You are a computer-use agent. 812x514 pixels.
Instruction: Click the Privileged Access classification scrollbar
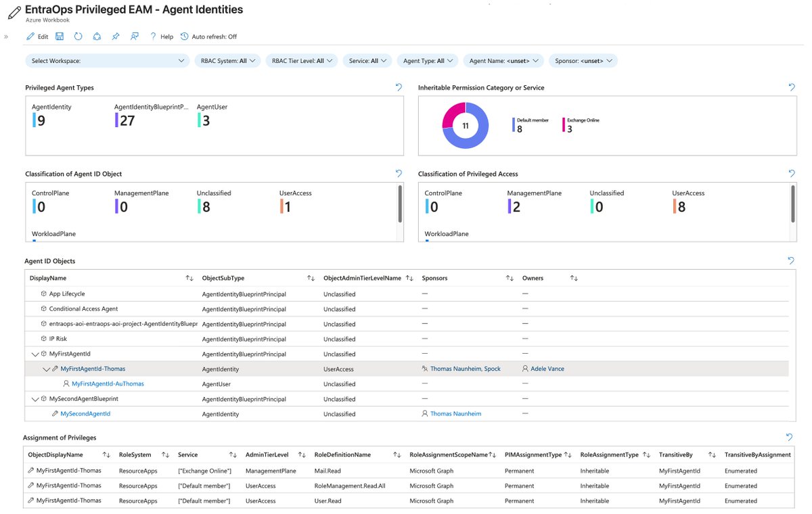click(793, 204)
